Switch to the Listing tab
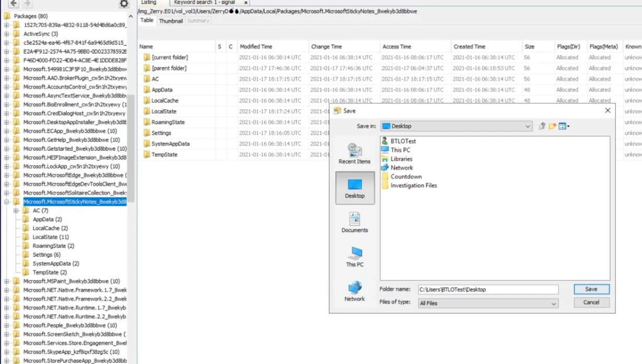The width and height of the screenshot is (642, 364). pos(149,3)
